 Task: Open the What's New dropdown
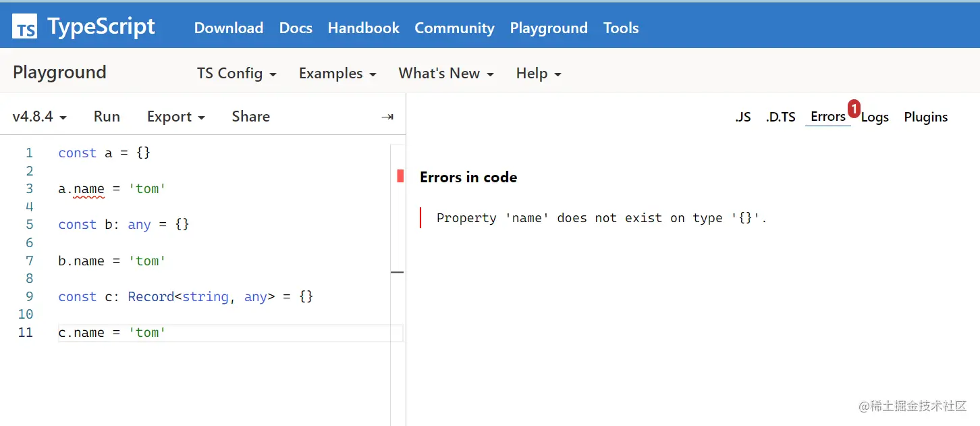click(x=445, y=74)
